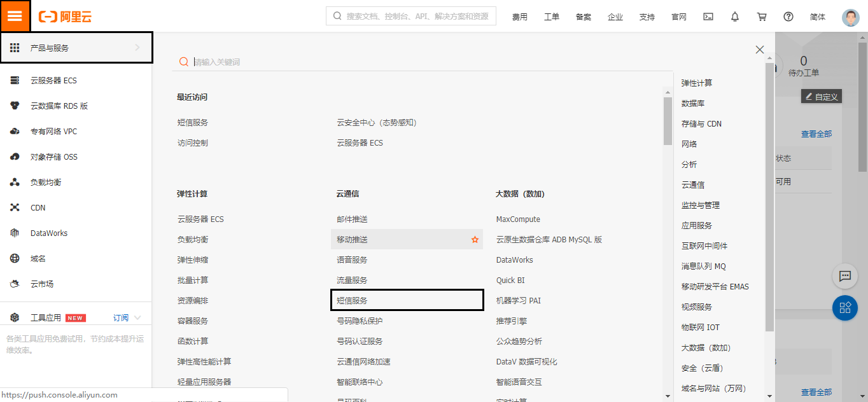Open the help question mark icon
This screenshot has width=868, height=402.
(x=788, y=17)
